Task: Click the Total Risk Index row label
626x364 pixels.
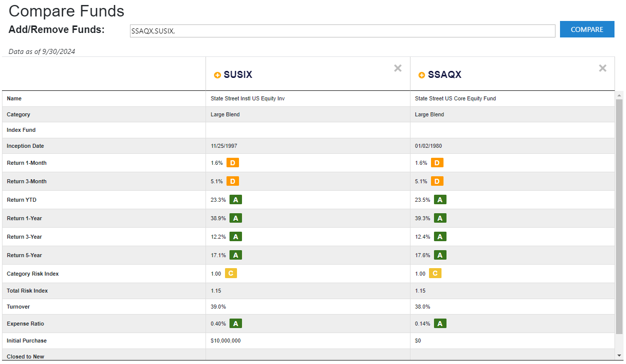Action: tap(27, 291)
